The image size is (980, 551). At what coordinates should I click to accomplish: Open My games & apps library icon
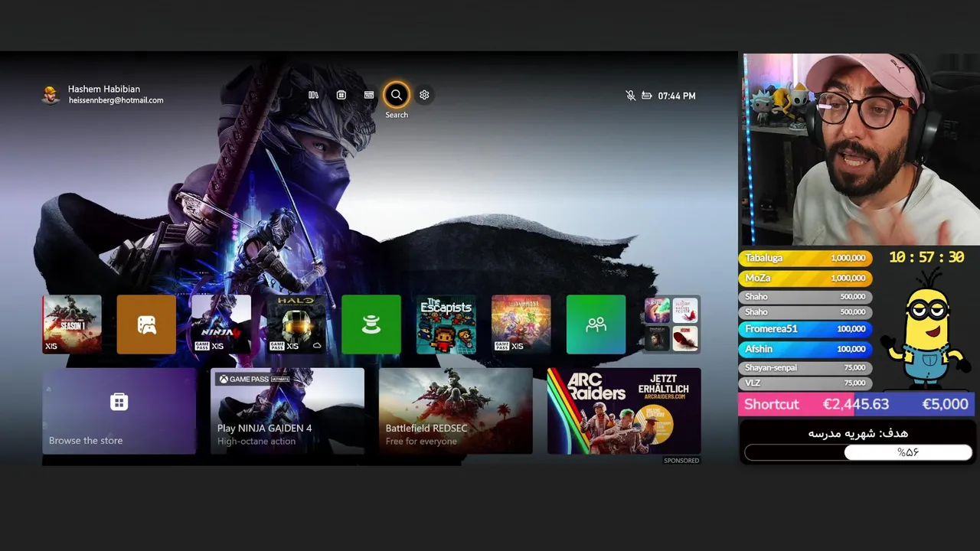click(x=313, y=95)
